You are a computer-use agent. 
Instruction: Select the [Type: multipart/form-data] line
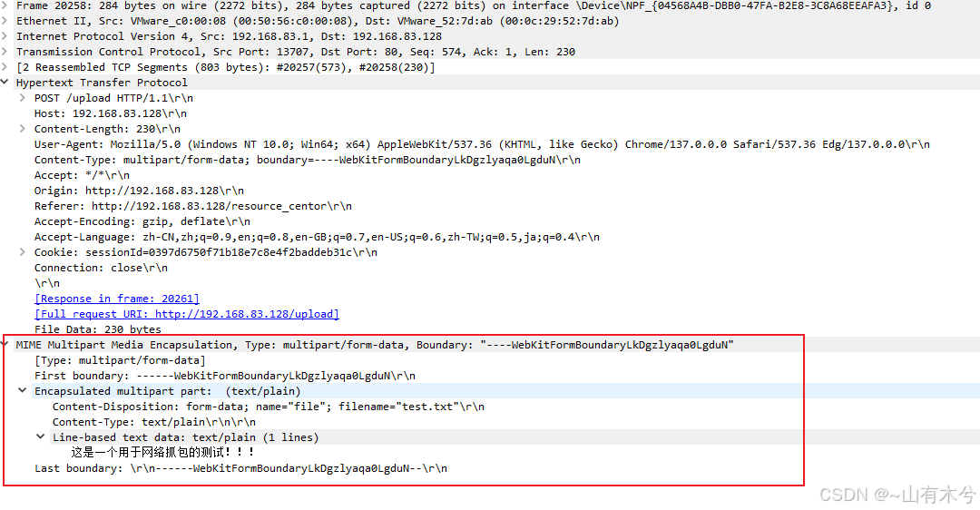(120, 360)
